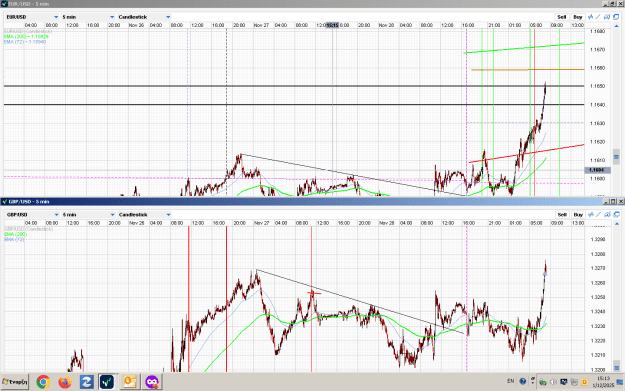Click GBP/USD window title icon
Viewport: 625px width, 391px height.
4,201
